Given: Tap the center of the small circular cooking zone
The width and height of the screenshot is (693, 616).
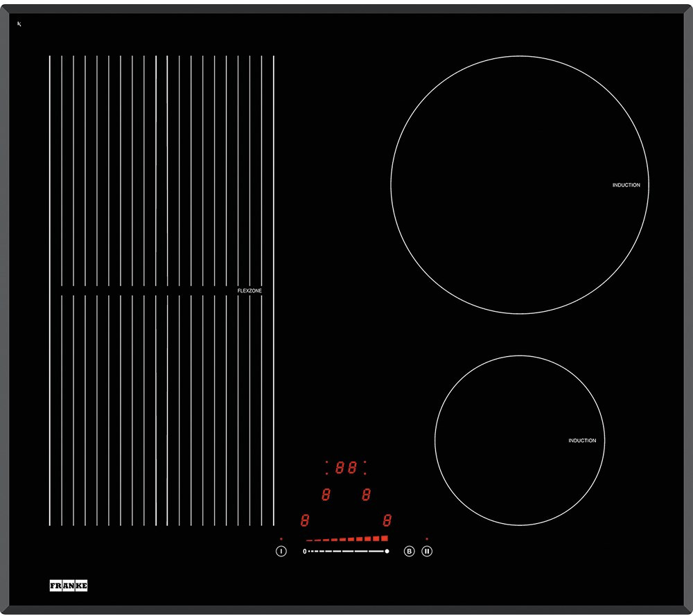Looking at the screenshot, I should tap(519, 440).
